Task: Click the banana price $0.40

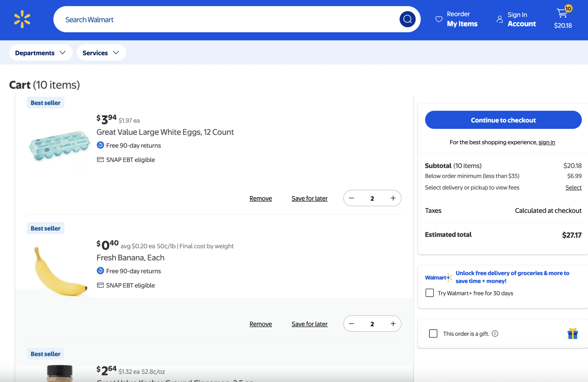Action: click(x=107, y=245)
